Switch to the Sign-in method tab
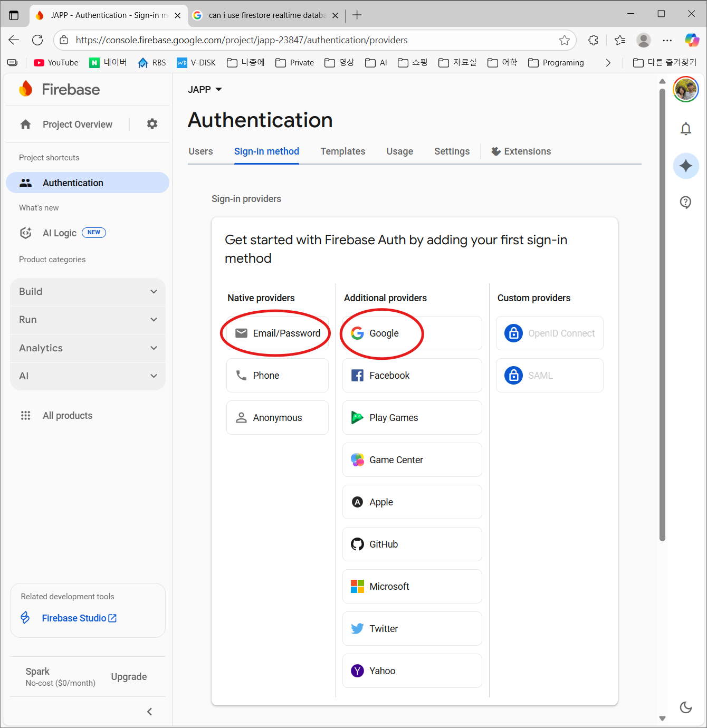 266,151
